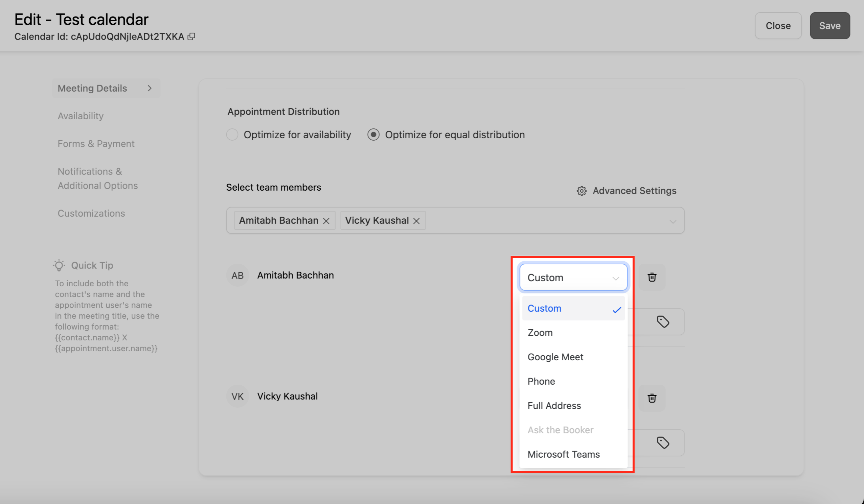Expand Meeting Details chevron in sidebar
The width and height of the screenshot is (864, 504).
coord(150,89)
